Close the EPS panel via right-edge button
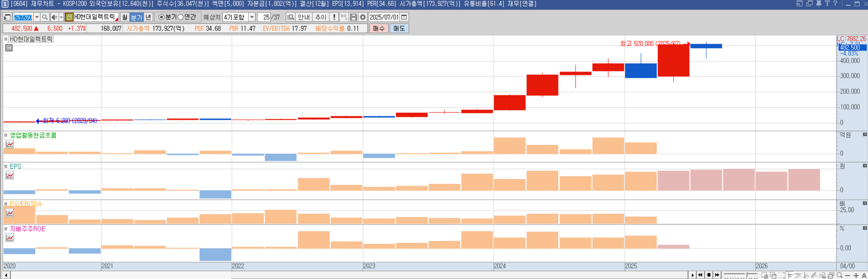Screen dimensions: 868x279 pos(865,166)
